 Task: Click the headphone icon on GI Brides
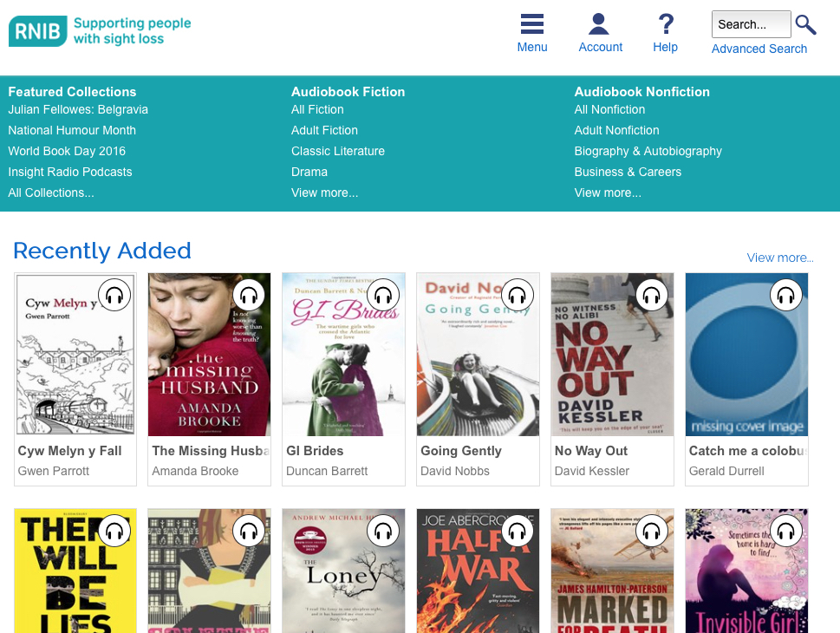click(x=382, y=295)
